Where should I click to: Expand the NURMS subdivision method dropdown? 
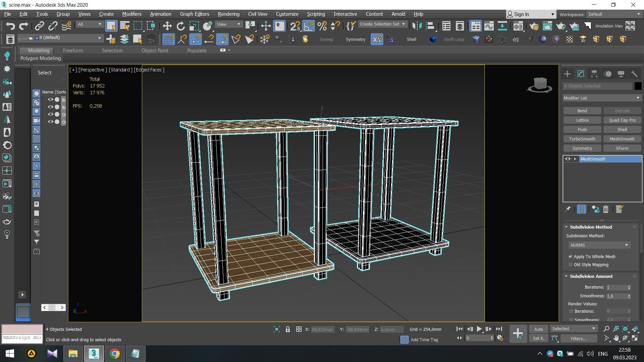(x=599, y=245)
